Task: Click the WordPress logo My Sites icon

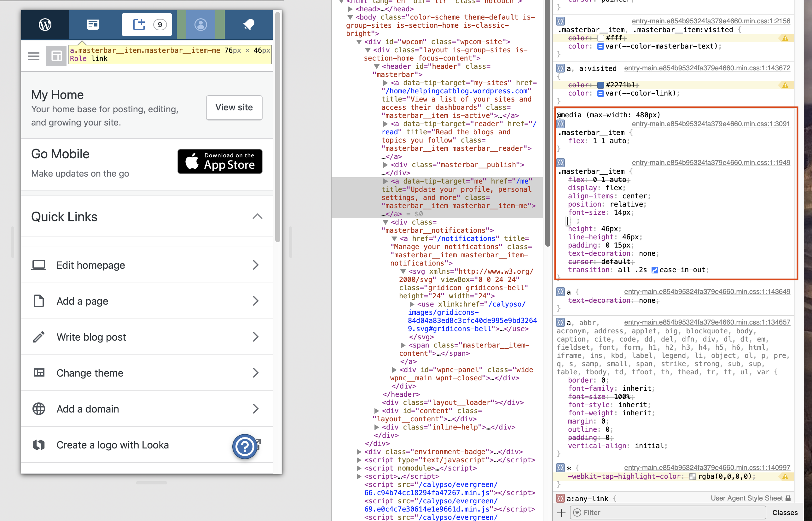Action: pyautogui.click(x=45, y=25)
